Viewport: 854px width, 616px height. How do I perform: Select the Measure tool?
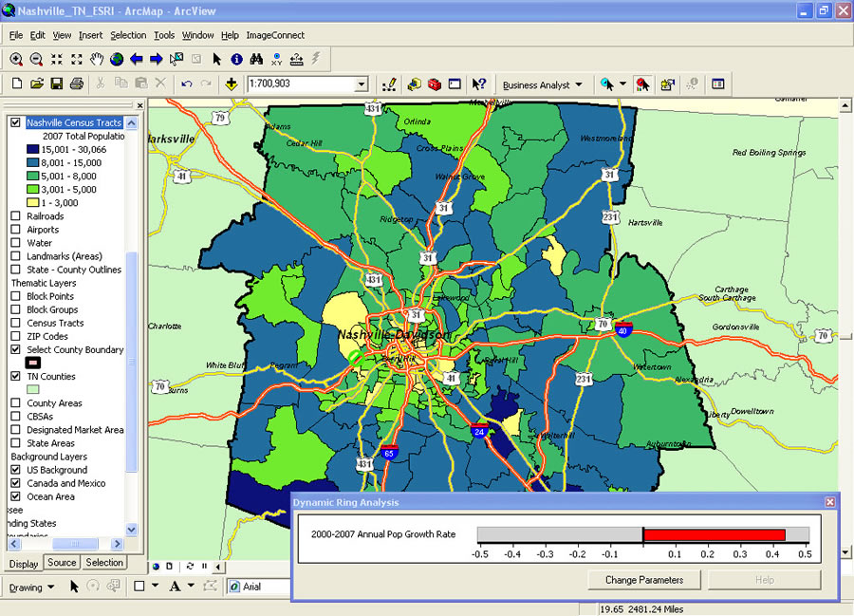(x=296, y=59)
